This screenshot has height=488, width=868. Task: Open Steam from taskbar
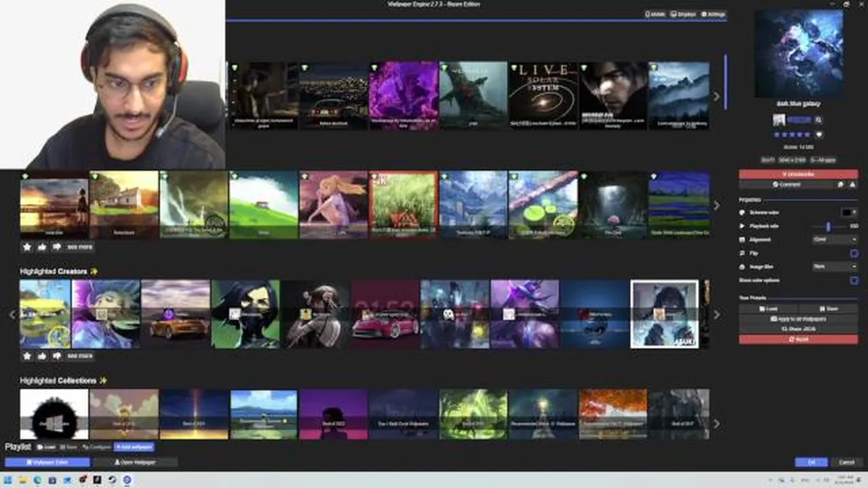(112, 480)
